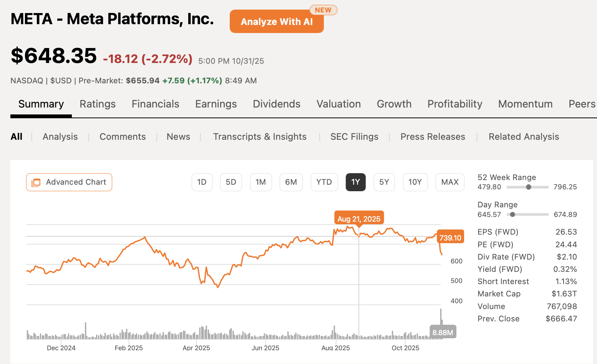View the Momentum tab

coord(525,104)
